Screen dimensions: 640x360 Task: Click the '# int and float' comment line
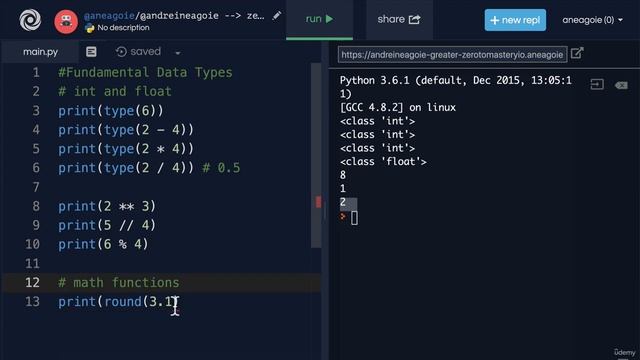click(x=115, y=91)
